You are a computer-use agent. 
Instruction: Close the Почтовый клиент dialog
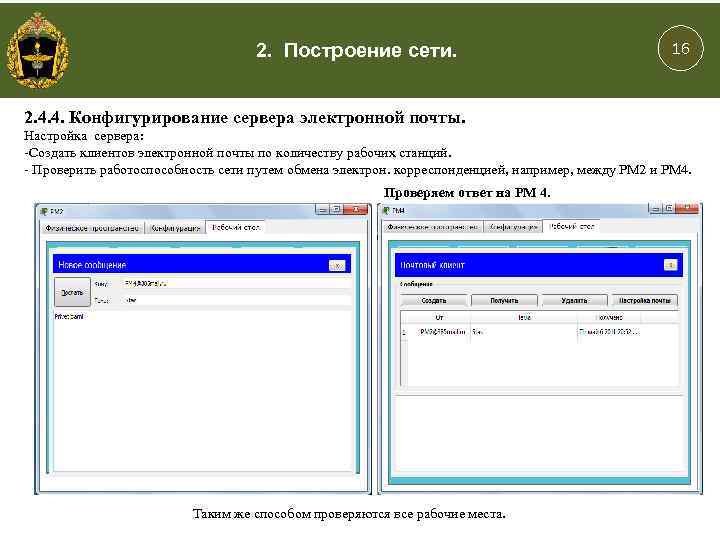(670, 265)
